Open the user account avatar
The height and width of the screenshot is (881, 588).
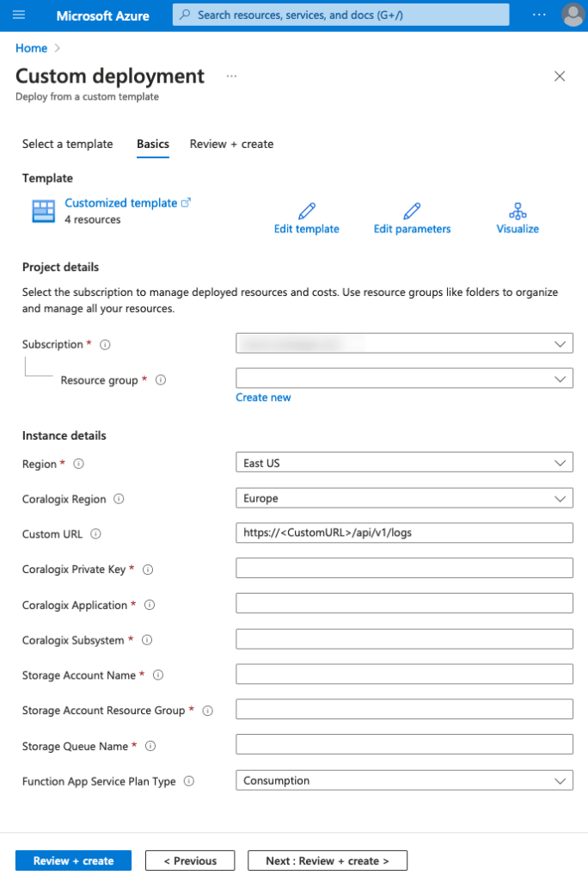tap(573, 15)
